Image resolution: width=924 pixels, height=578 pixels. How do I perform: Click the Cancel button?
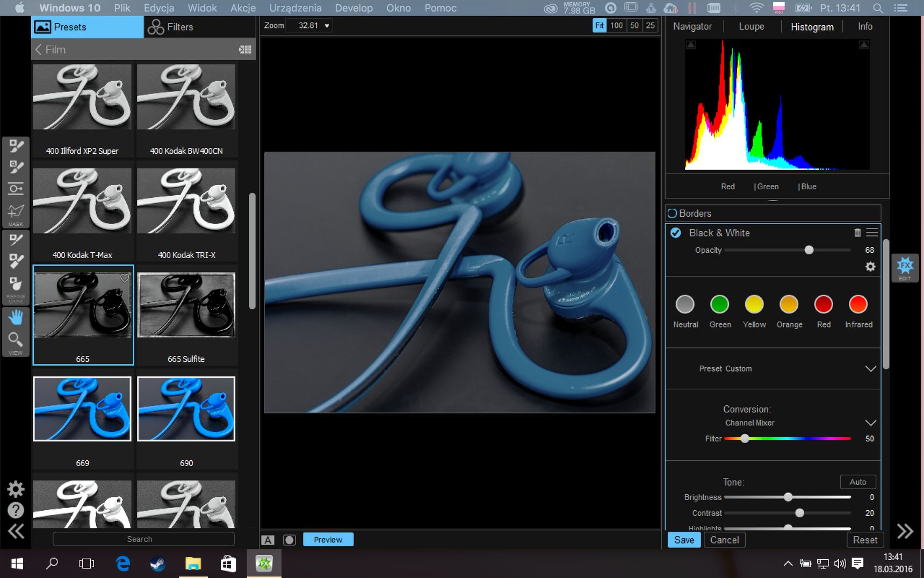pos(724,540)
